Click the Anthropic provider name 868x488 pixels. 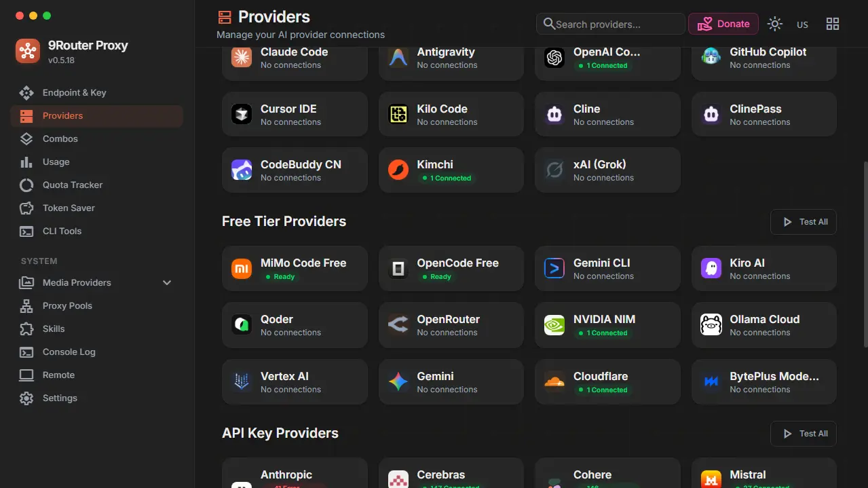(286, 474)
